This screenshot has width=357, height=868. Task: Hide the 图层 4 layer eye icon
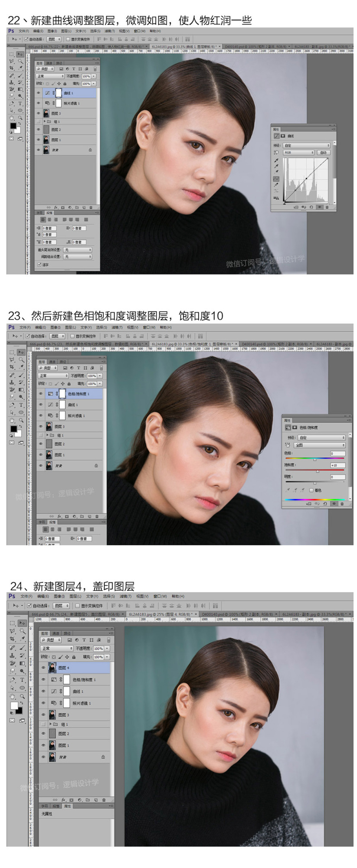point(43,668)
